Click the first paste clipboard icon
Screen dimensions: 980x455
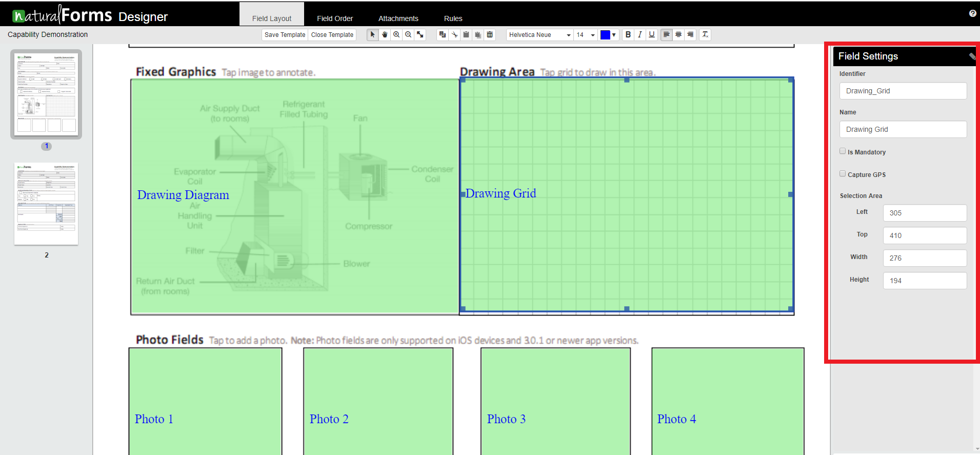[x=466, y=35]
